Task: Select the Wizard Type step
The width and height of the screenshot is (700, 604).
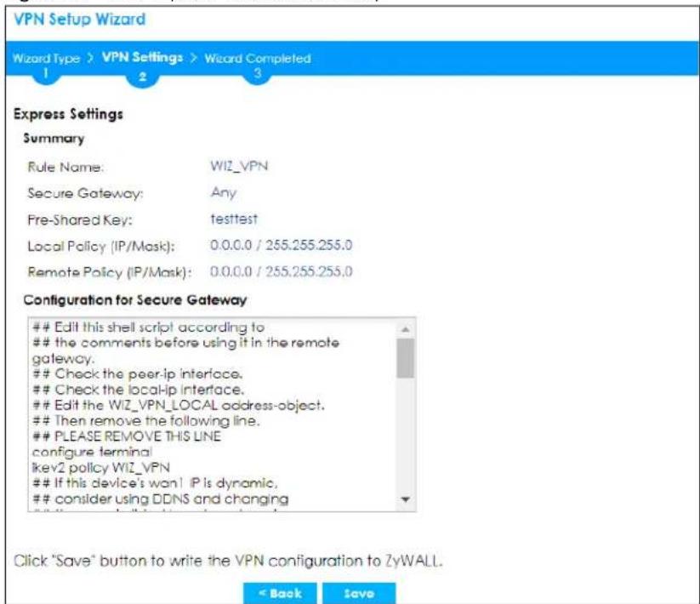Action: pos(46,59)
